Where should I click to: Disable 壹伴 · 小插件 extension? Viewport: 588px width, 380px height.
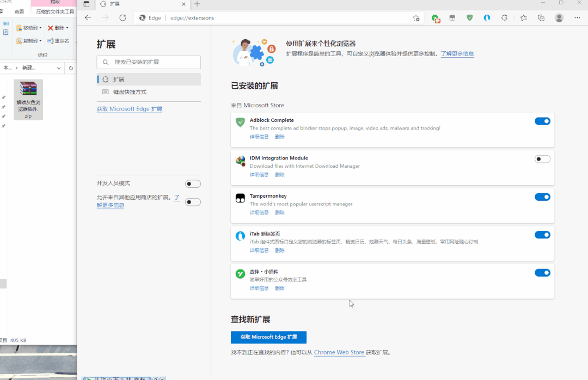click(x=542, y=273)
